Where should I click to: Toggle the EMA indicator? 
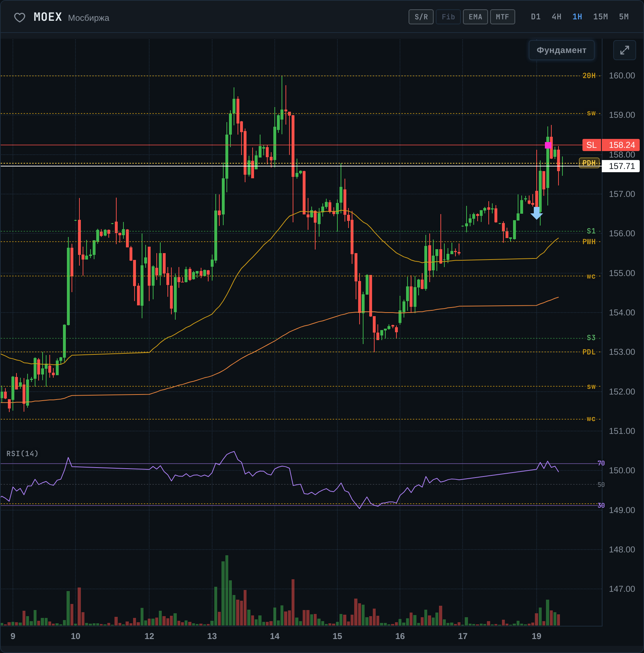(475, 17)
